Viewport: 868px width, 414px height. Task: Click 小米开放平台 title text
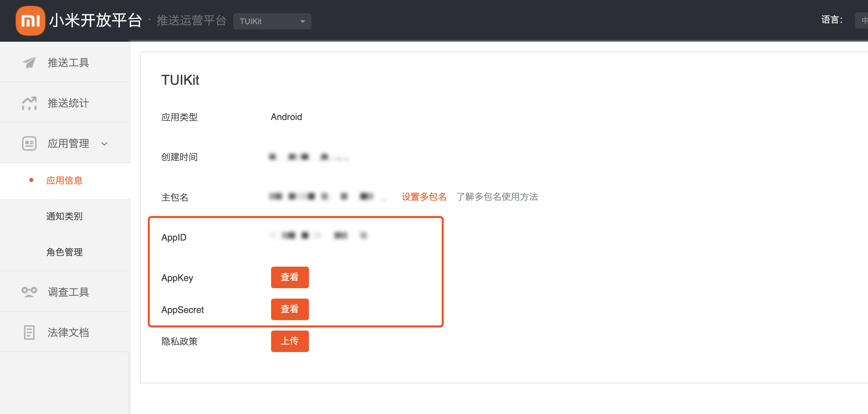[x=95, y=21]
